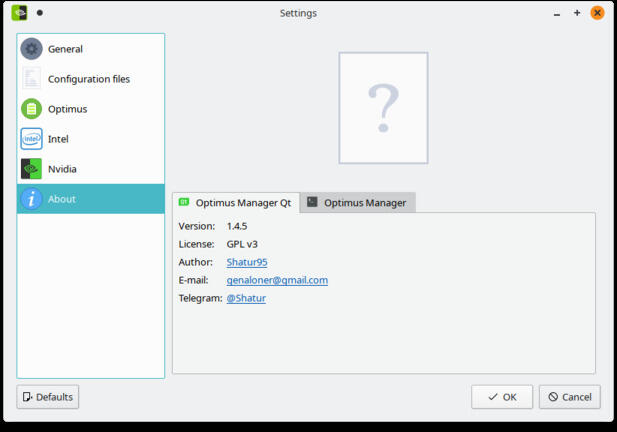Maximize the Settings window
This screenshot has height=432, width=617.
[x=577, y=13]
